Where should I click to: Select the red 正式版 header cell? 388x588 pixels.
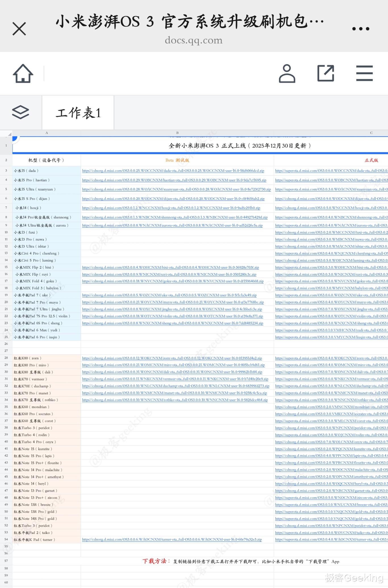[331, 160]
